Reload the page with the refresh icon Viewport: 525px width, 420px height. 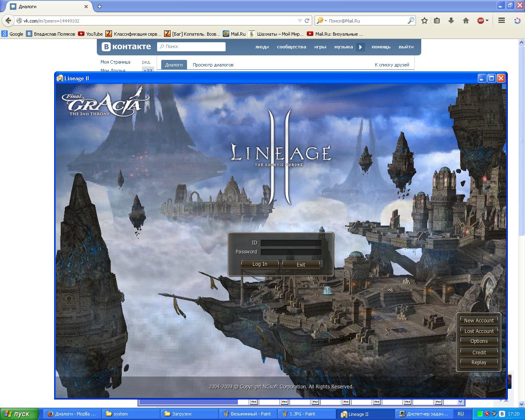(307, 21)
